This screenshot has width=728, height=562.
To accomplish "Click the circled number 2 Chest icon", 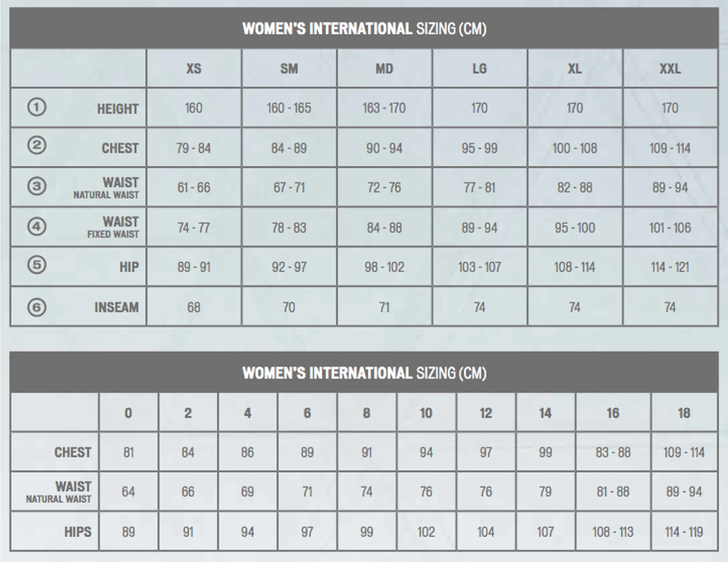I will (x=37, y=146).
